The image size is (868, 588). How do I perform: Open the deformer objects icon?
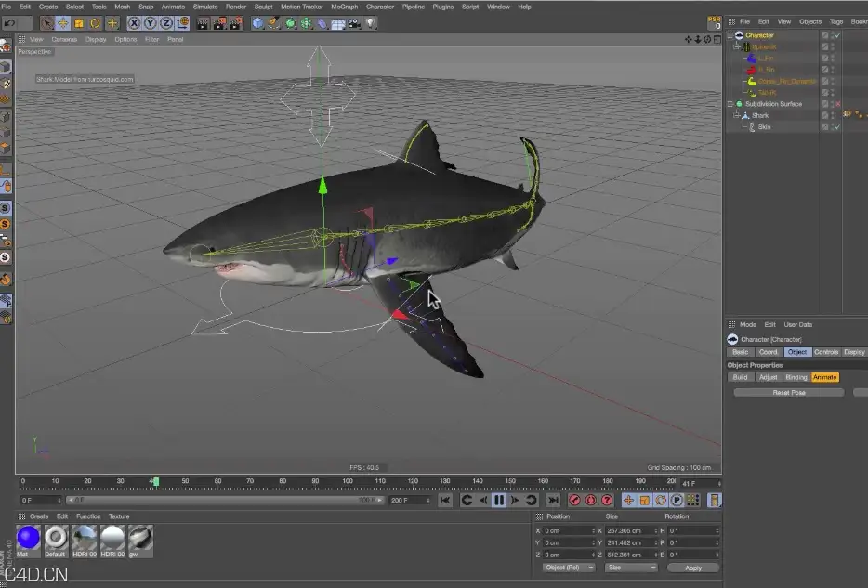pos(322,23)
